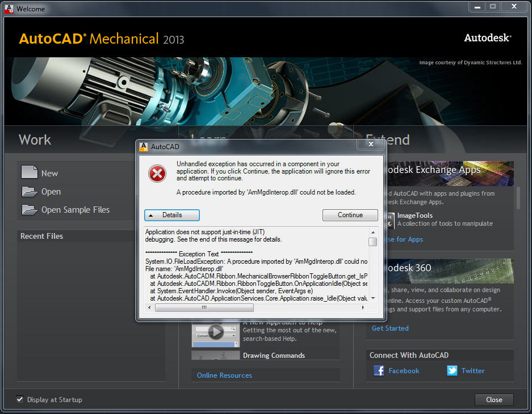Collapse the Details expander button
The image size is (532, 414).
171,215
